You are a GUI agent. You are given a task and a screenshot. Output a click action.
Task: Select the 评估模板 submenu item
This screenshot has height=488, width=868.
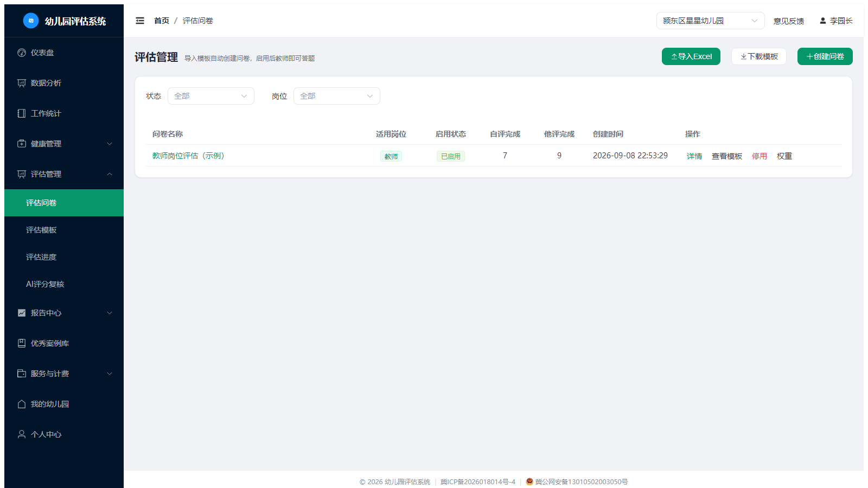64,230
